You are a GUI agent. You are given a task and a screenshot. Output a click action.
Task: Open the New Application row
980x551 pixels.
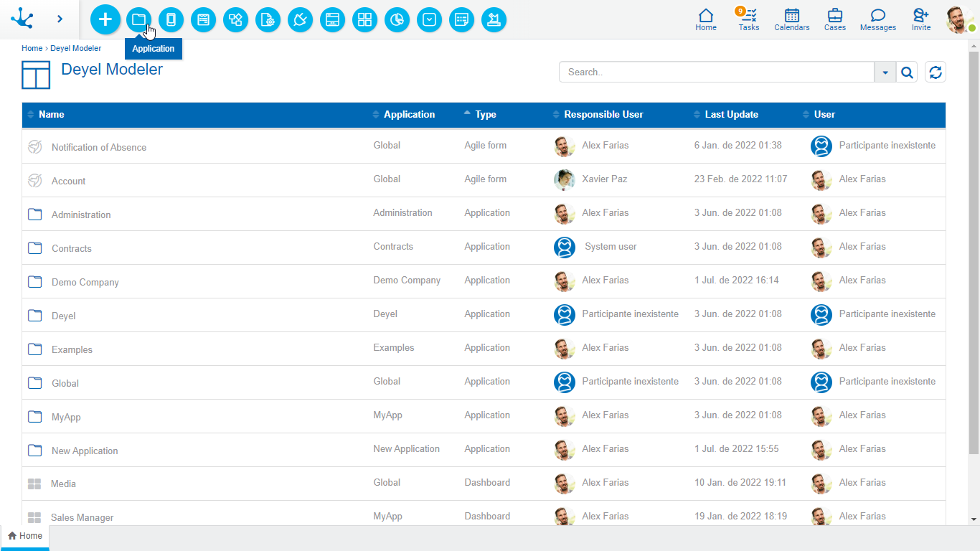click(484, 450)
